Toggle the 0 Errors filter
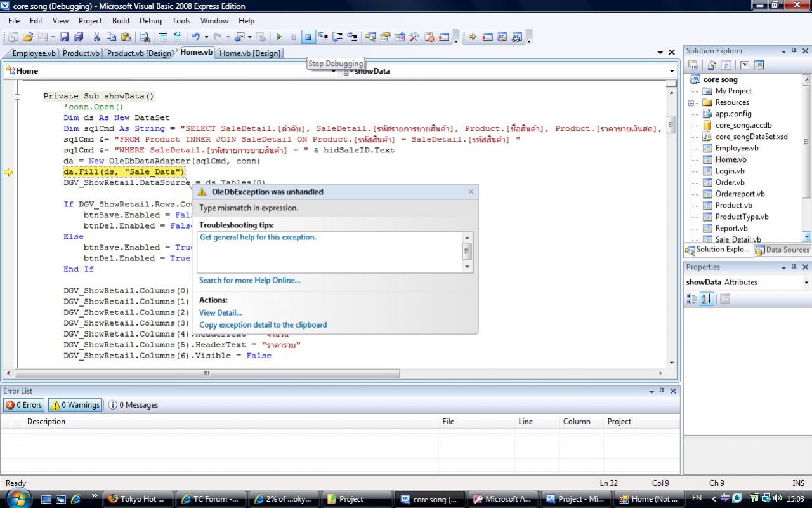 [24, 405]
